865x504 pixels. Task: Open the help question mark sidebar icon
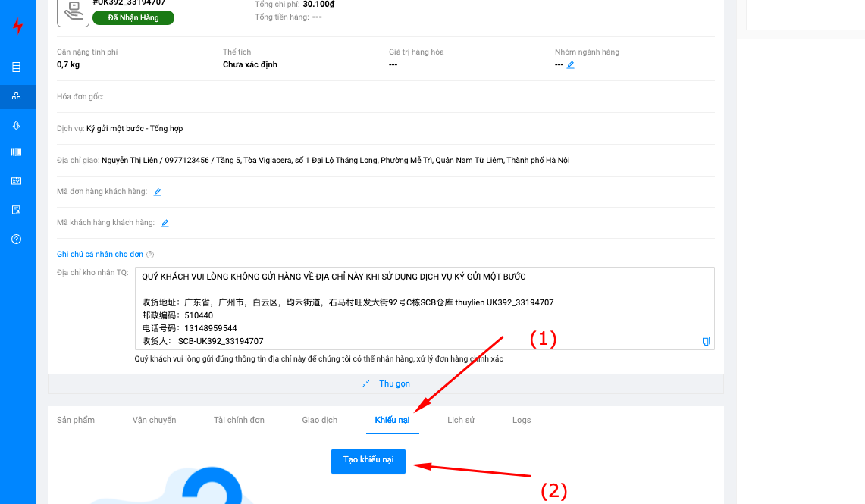point(17,239)
